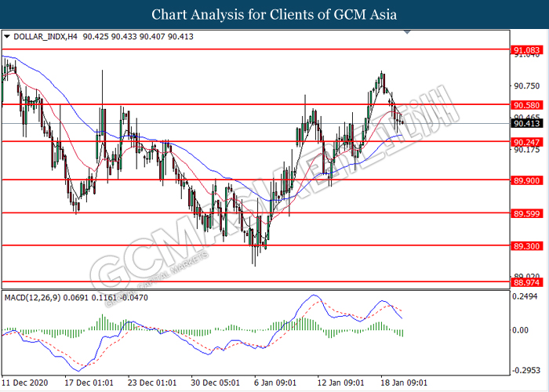Select the 90.247 red price label

(x=525, y=142)
